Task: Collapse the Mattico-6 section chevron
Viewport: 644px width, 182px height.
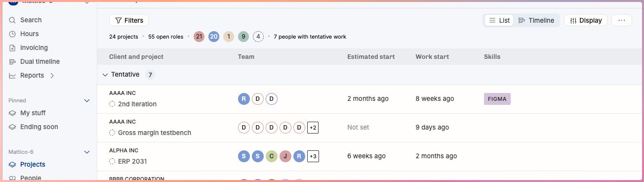Action: (x=87, y=152)
